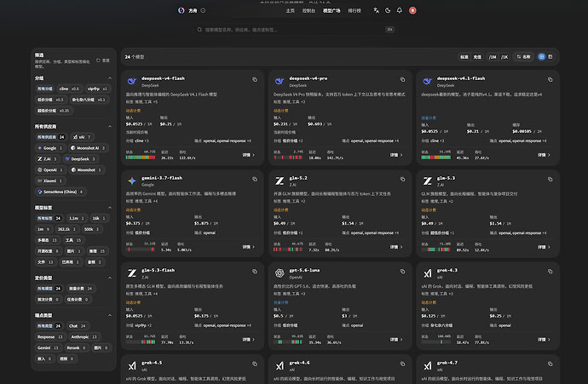Image resolution: width=588 pixels, height=384 pixels.
Task: Filter by Z.AI provider chip
Action: (x=47, y=159)
